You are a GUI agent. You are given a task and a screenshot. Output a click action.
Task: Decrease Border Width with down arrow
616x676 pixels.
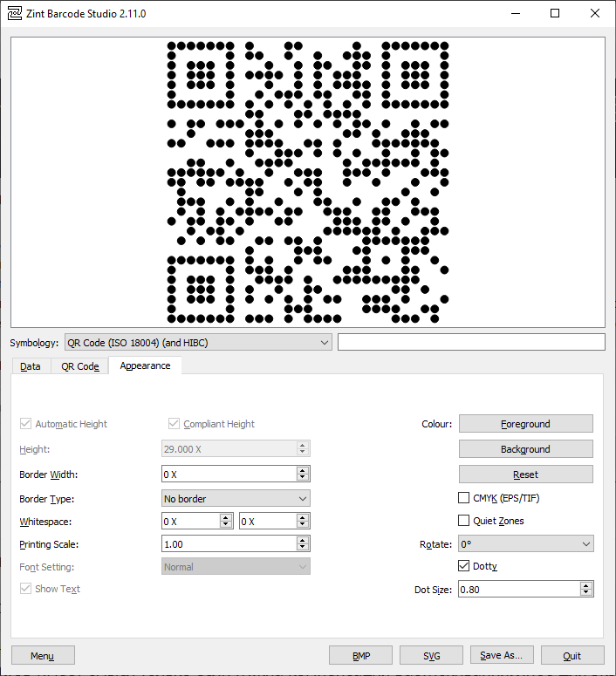tap(303, 478)
